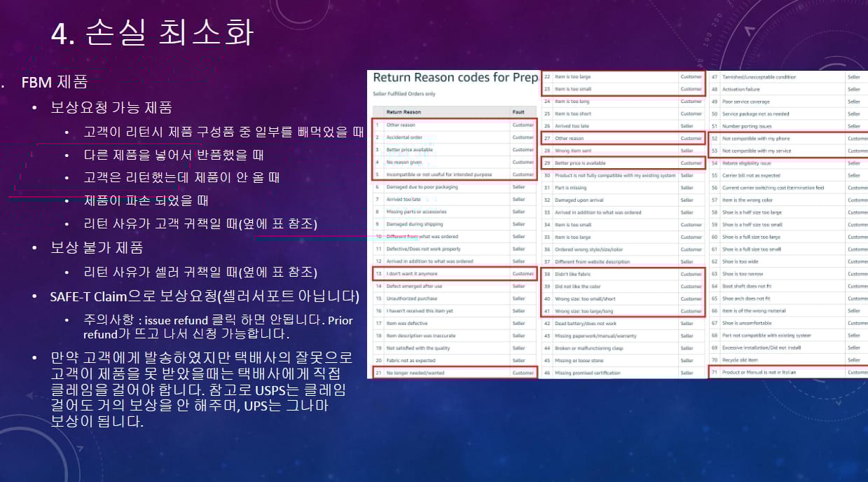Select the 'Missing or loose stone' row
The image size is (868, 482).
[623, 361]
